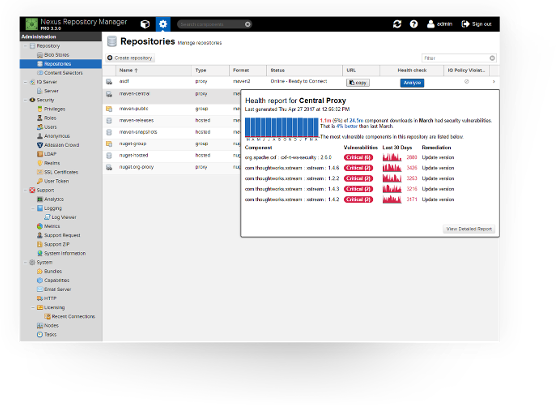
Task: Click the Create repository button
Action: tap(130, 58)
